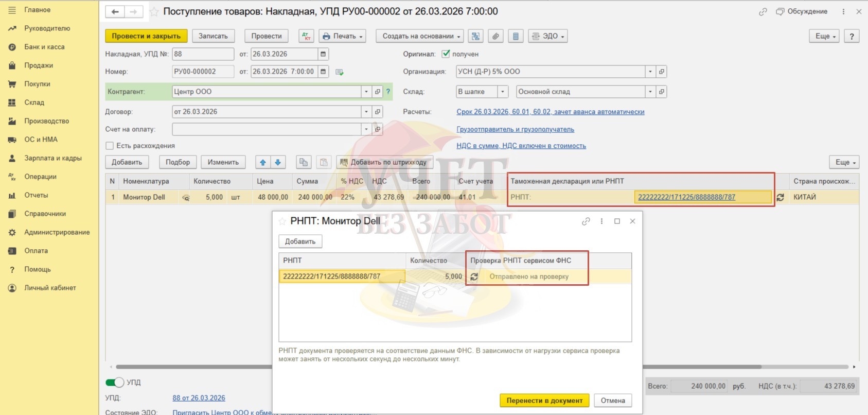Copy link icon in РНПТ dialog
This screenshot has height=415, width=868.
click(586, 221)
